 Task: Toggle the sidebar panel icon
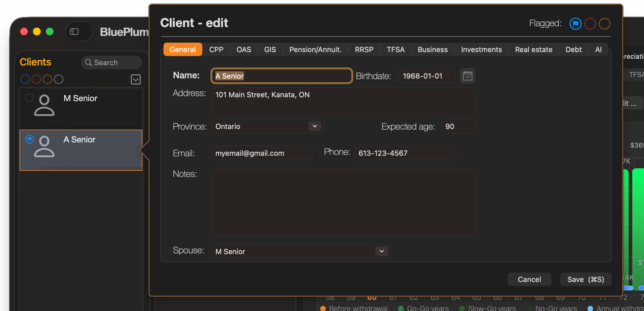point(74,31)
